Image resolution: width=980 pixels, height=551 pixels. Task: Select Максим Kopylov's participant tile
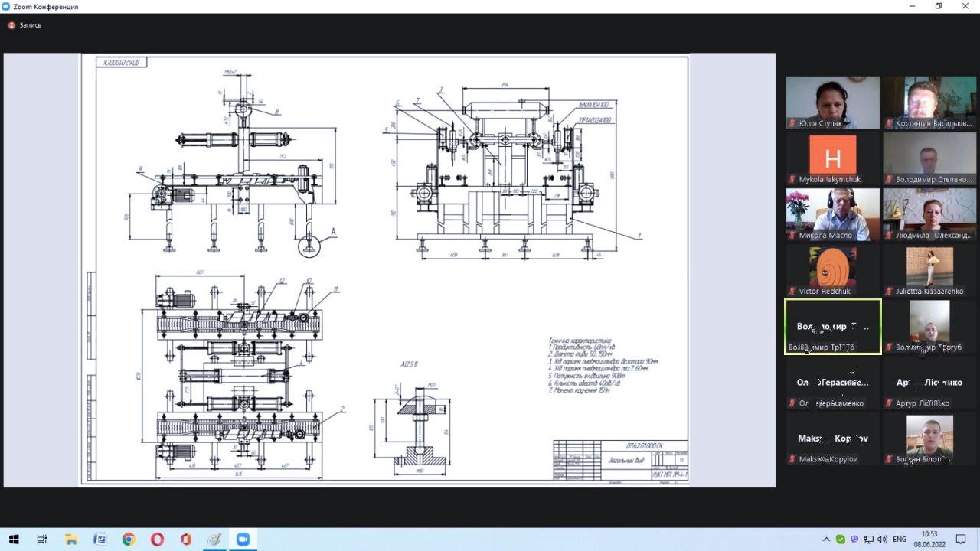click(x=833, y=439)
